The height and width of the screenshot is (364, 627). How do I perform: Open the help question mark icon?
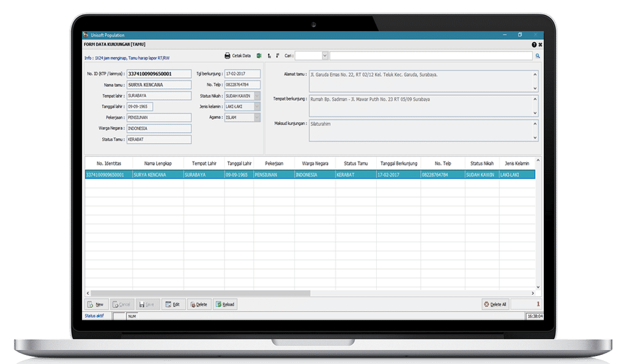pos(533,45)
